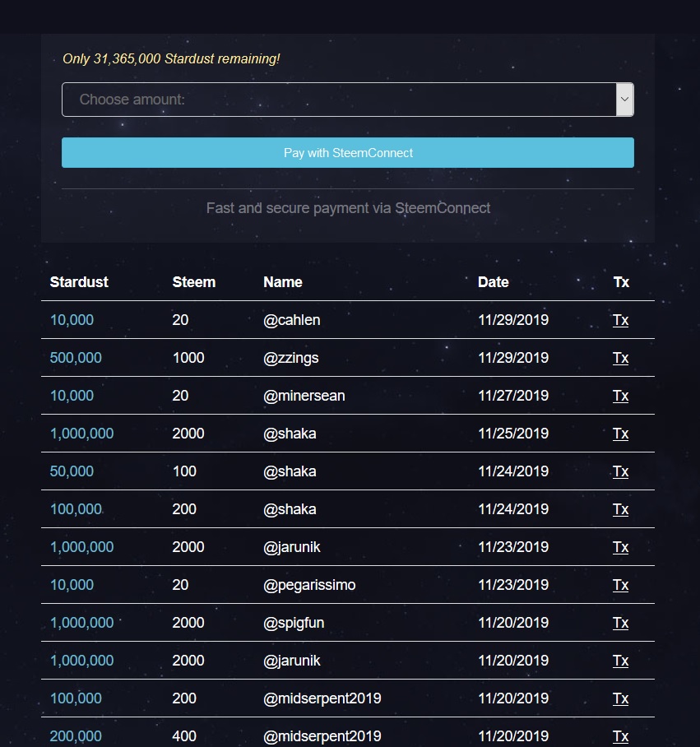This screenshot has width=700, height=747.
Task: Select the @zzings name cell
Action: [291, 358]
